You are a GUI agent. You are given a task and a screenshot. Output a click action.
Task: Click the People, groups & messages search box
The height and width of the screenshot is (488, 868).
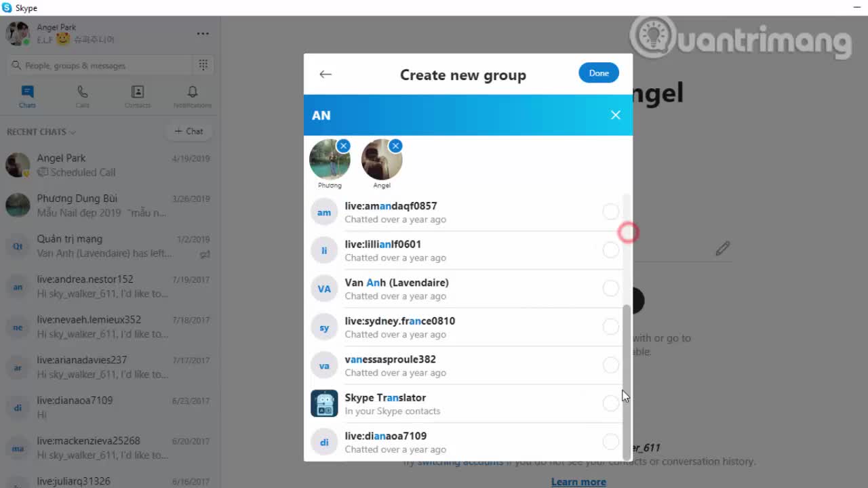[x=100, y=65]
